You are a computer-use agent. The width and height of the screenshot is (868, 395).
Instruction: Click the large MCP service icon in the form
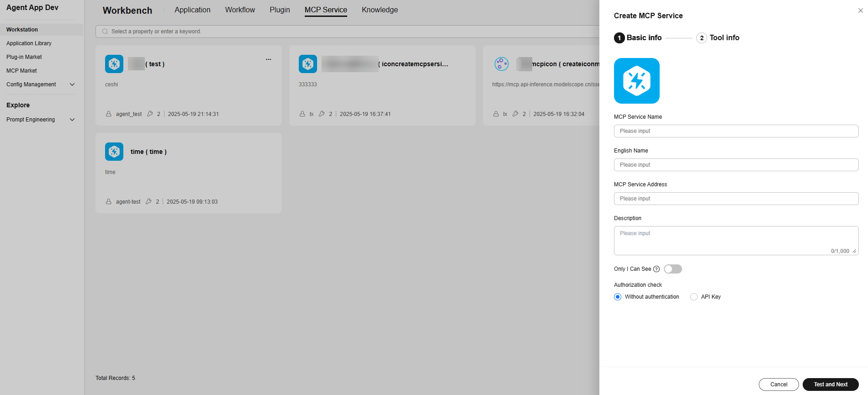point(636,81)
